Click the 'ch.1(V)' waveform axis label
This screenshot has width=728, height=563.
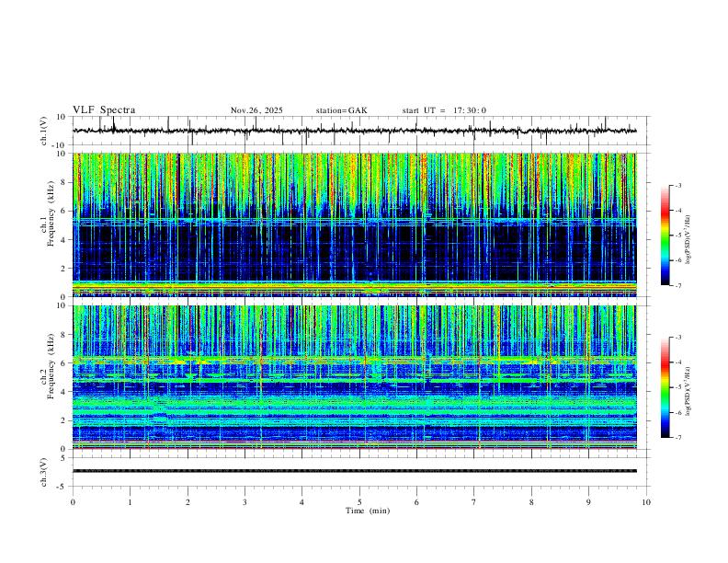pyautogui.click(x=44, y=131)
